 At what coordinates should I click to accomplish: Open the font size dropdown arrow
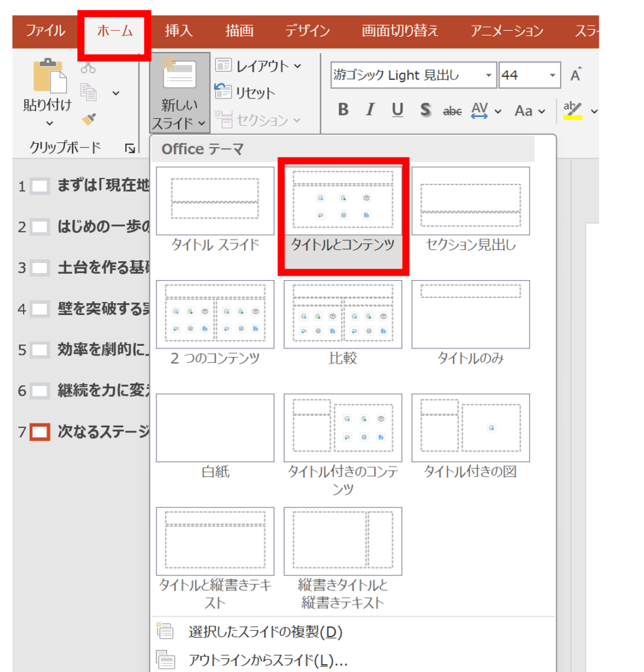click(x=553, y=75)
